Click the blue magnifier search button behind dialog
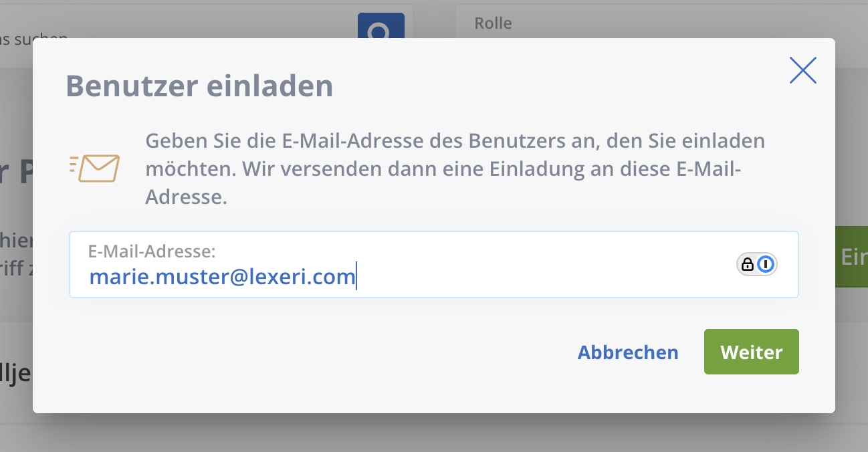The image size is (868, 452). [381, 27]
